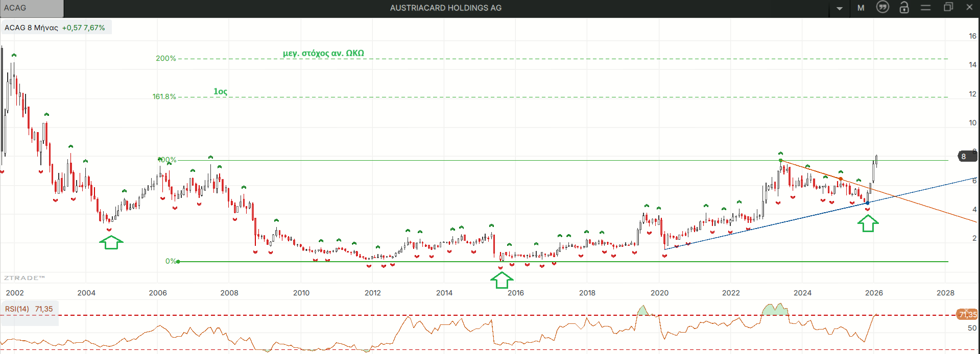Click the orange RSI value tag 71,35
Screen dimensions: 980x354
(x=967, y=314)
